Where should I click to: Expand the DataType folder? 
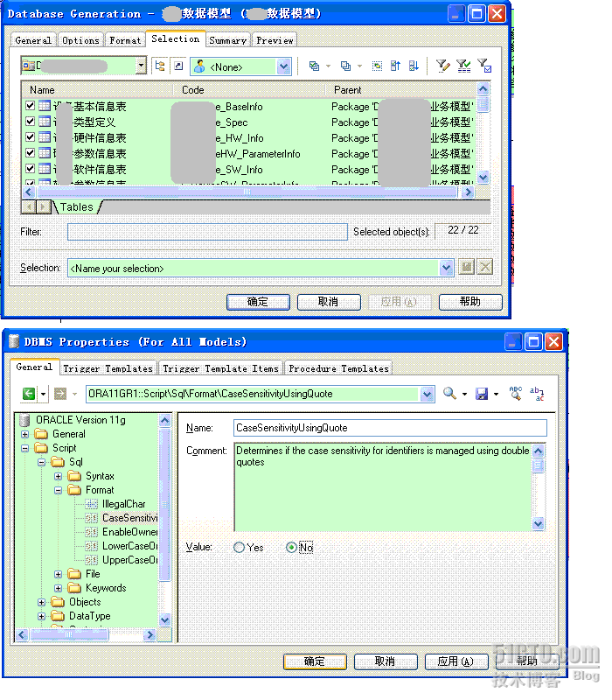(41, 617)
